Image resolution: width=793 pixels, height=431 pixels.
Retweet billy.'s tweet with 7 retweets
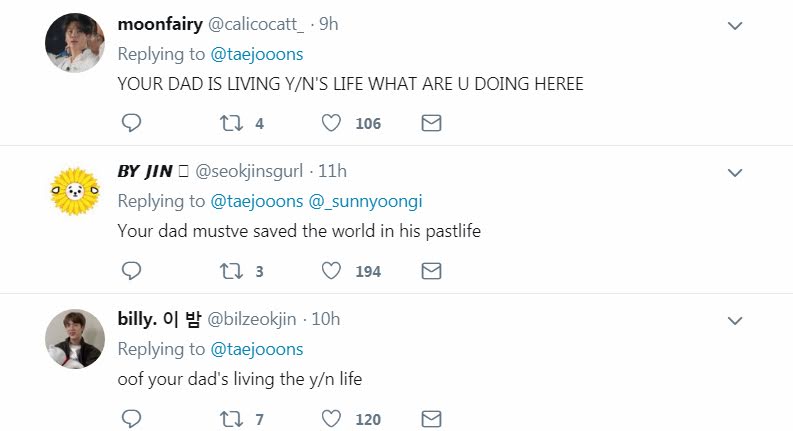[x=229, y=419]
